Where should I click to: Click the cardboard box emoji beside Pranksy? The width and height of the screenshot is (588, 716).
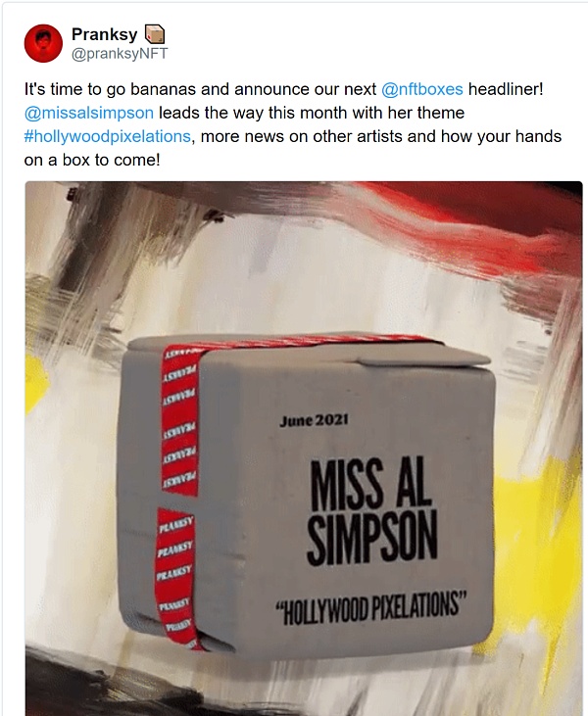coord(155,34)
